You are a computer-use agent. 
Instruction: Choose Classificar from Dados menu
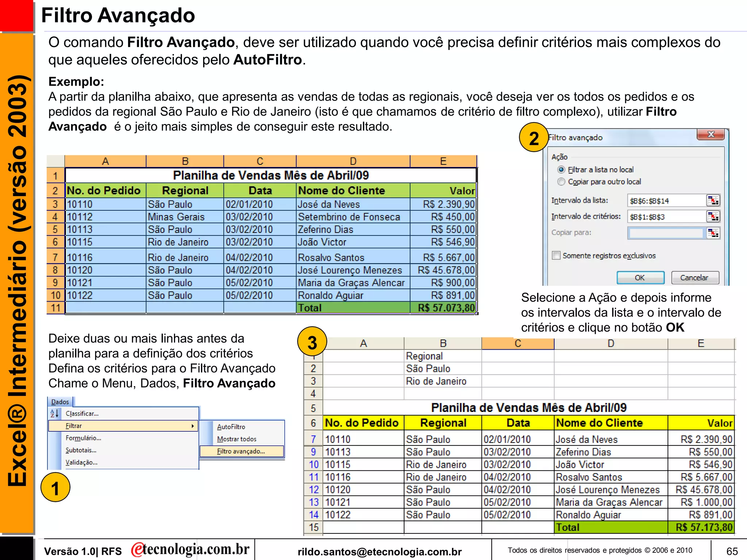[x=82, y=413]
